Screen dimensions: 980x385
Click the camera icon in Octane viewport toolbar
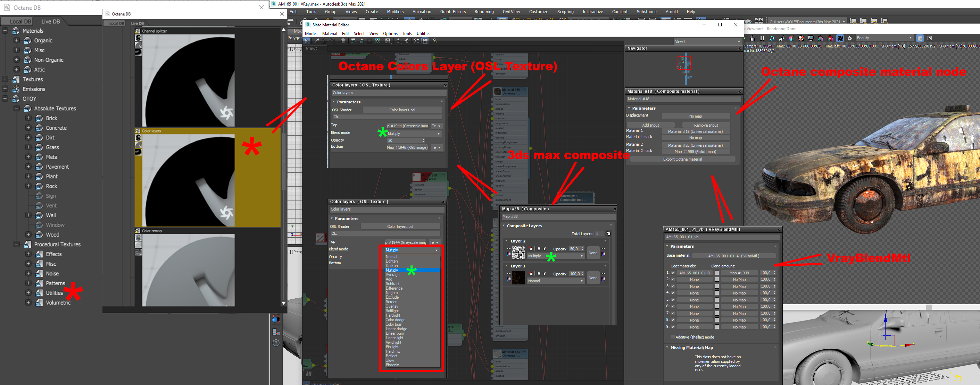tap(840, 38)
